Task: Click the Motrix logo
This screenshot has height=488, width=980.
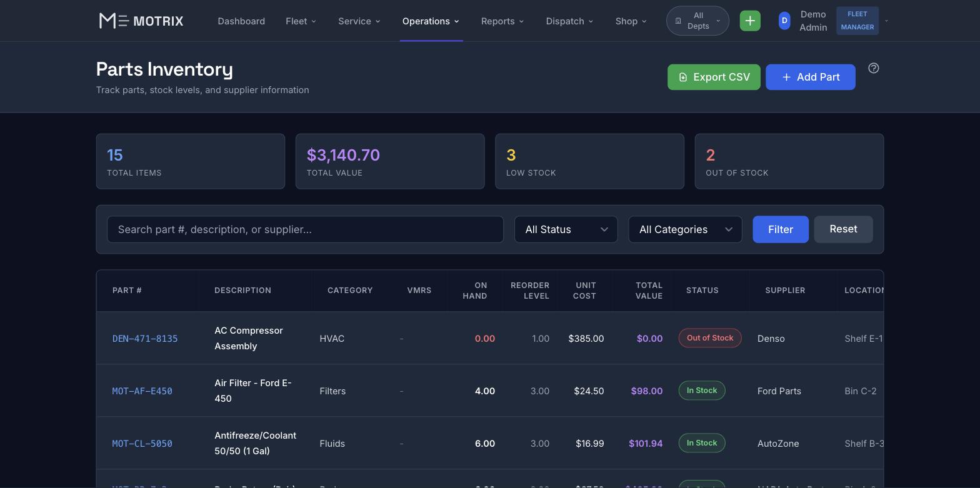Action: tap(141, 21)
